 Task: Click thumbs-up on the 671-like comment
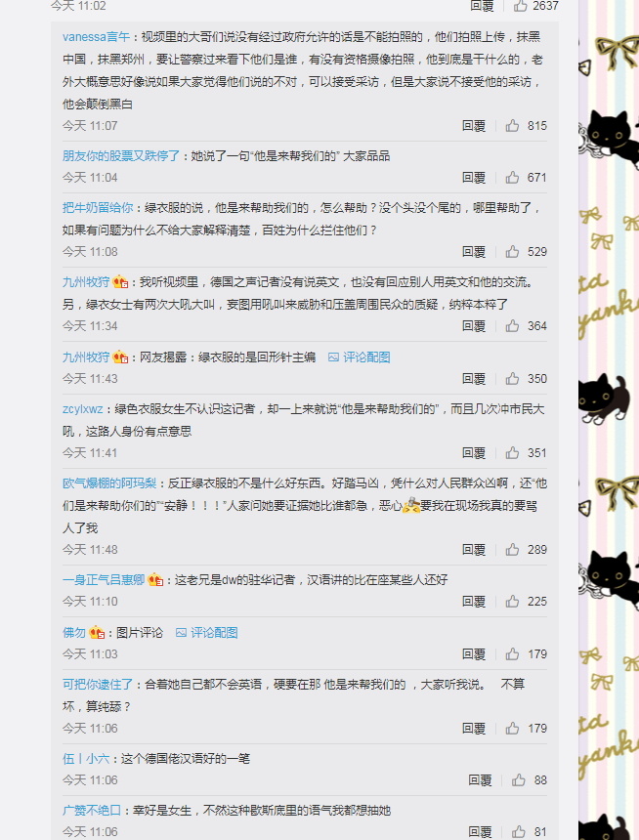(513, 178)
